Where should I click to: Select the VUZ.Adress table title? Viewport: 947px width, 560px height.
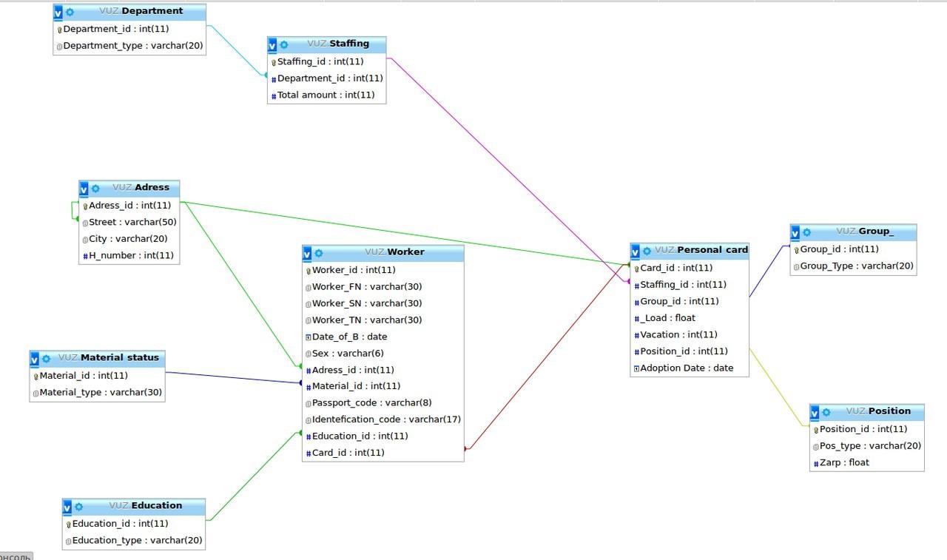[141, 187]
